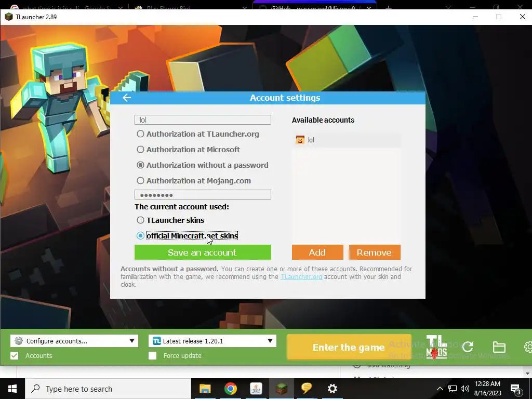Choose official Minecraft.net skins option

pos(187,236)
